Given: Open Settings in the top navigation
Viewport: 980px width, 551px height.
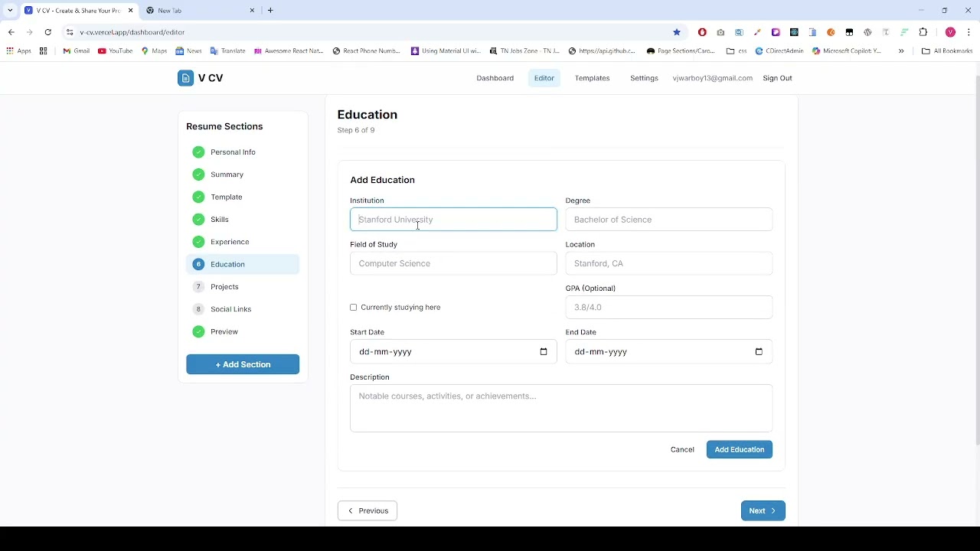Looking at the screenshot, I should click(x=644, y=78).
